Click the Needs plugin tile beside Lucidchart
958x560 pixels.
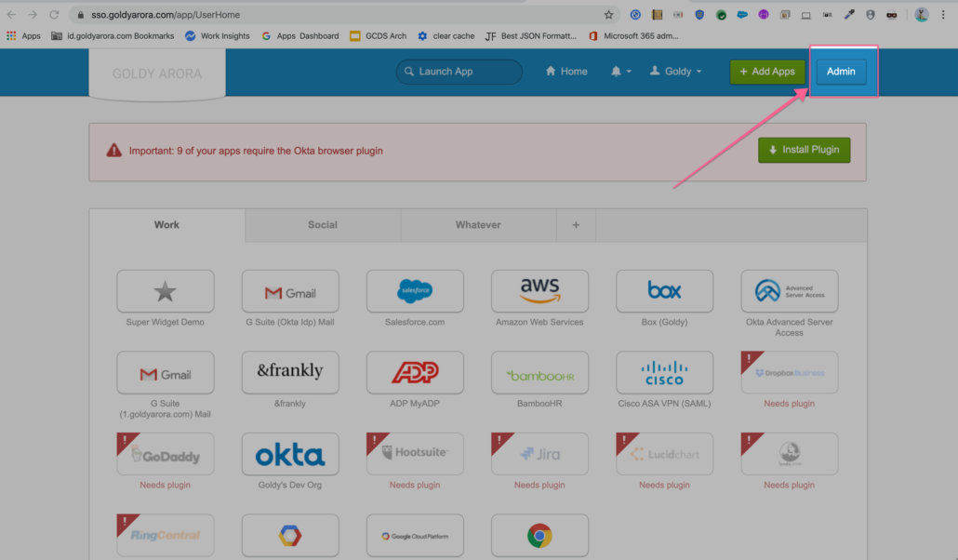click(x=790, y=454)
